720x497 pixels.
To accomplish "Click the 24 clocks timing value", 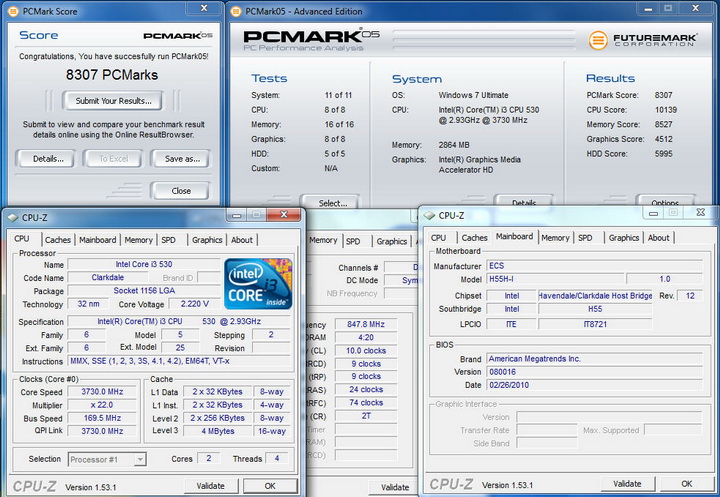I will 366,390.
